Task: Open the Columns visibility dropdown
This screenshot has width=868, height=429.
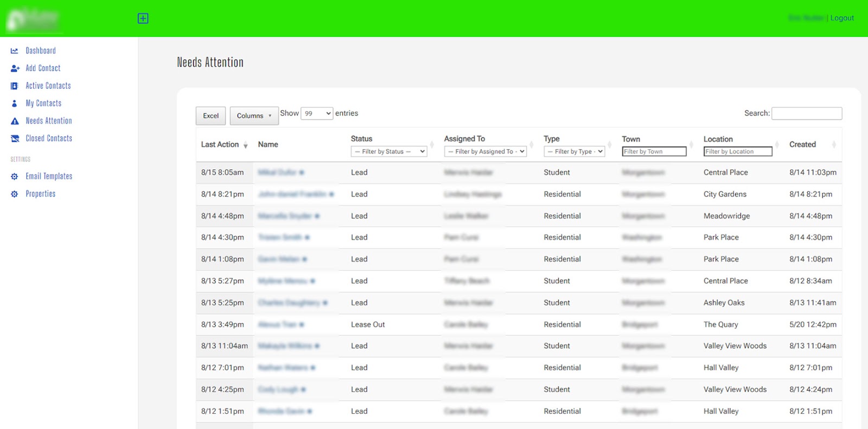Action: 254,116
